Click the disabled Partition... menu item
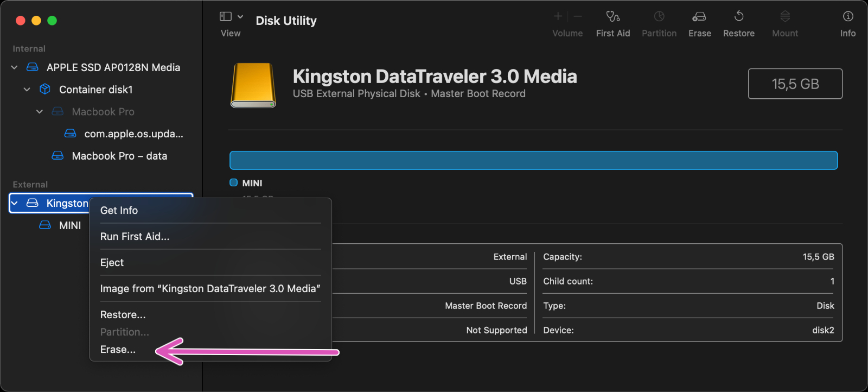The height and width of the screenshot is (392, 868). pyautogui.click(x=124, y=332)
